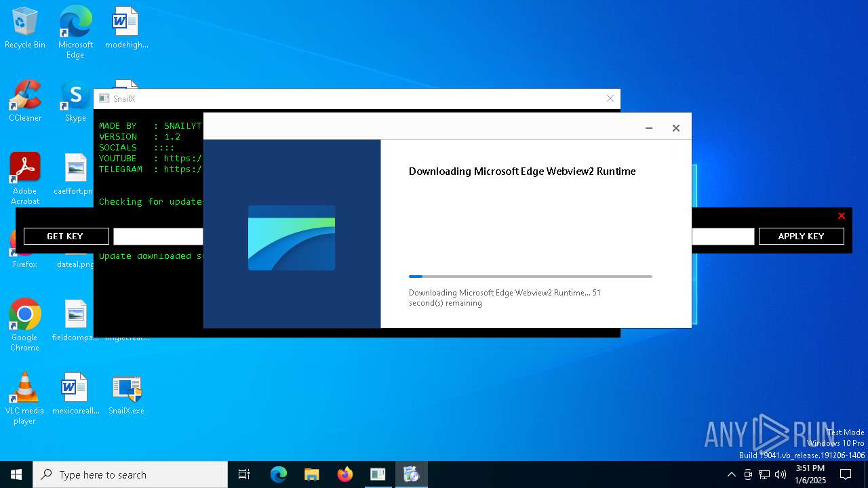Image resolution: width=868 pixels, height=488 pixels.
Task: Click the APPLY KEY button
Action: pos(801,236)
